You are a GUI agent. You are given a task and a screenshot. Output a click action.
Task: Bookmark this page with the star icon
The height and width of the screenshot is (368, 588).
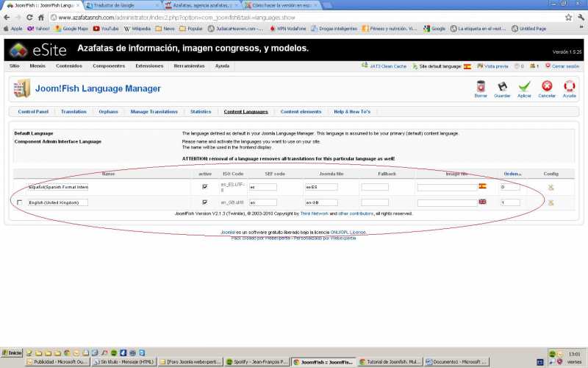point(568,17)
